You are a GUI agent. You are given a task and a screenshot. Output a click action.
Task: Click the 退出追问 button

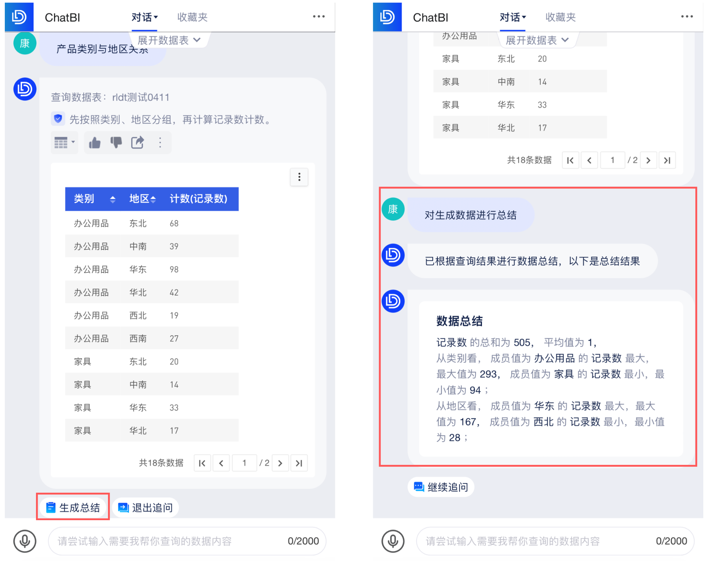coord(145,507)
